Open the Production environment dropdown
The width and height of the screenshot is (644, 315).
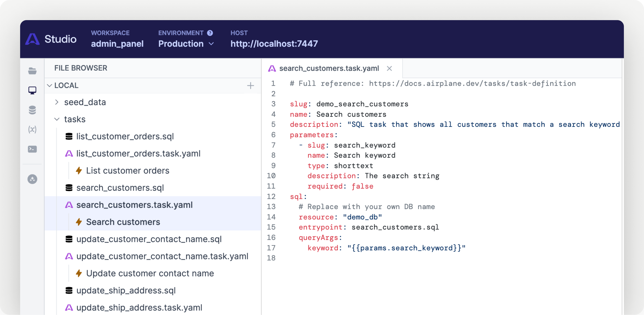click(x=186, y=44)
